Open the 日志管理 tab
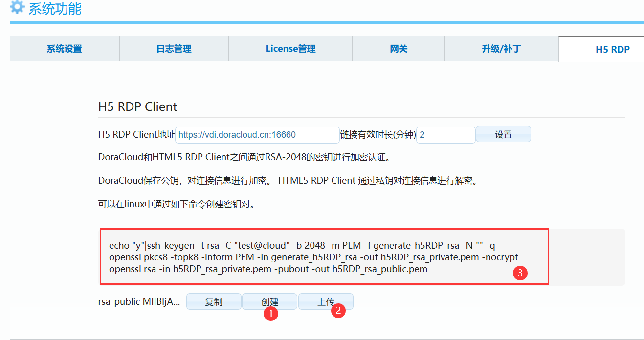This screenshot has height=340, width=644. pyautogui.click(x=174, y=49)
